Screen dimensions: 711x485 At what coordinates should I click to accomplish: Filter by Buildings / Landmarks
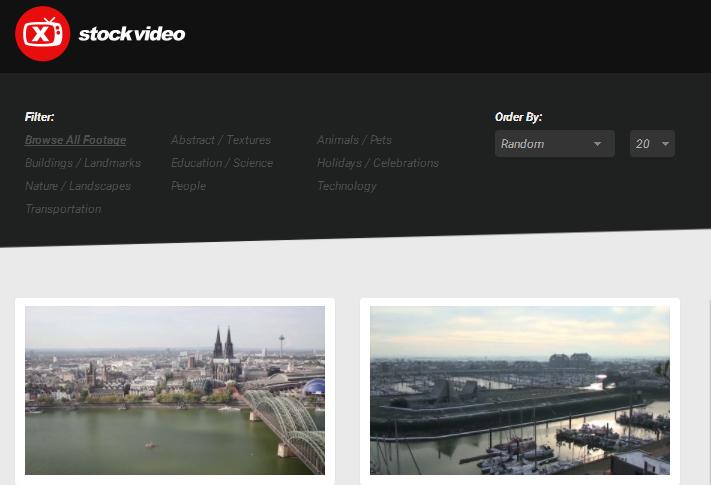coord(83,163)
